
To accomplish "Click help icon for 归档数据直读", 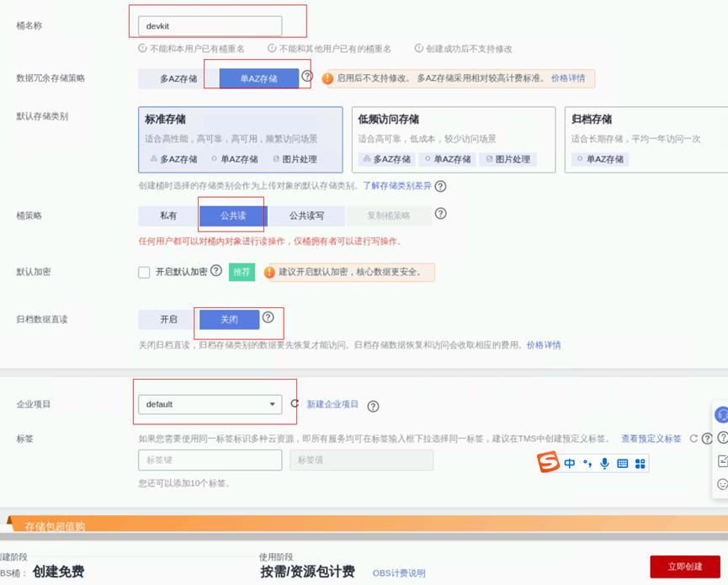I will pos(268,317).
